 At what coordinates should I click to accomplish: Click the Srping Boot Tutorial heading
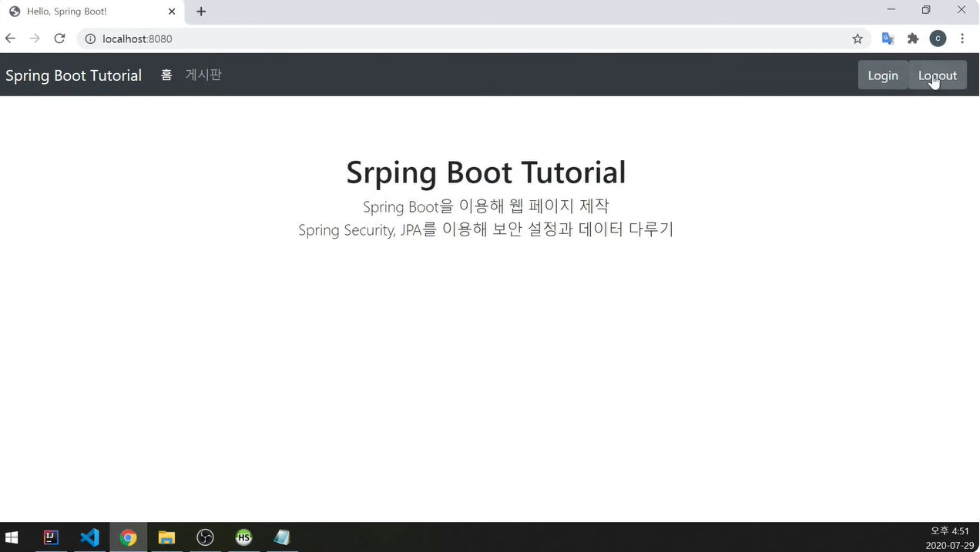486,172
